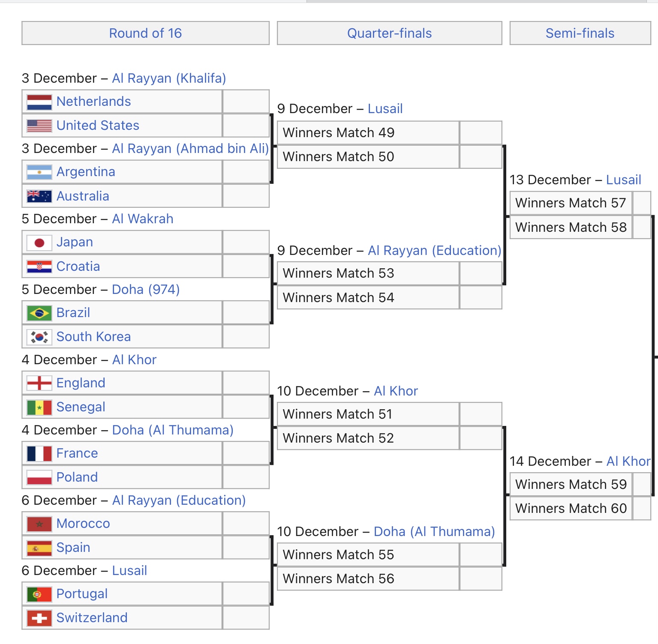Visit the England team page link
Viewport: 658px width, 644px height.
pyautogui.click(x=81, y=383)
